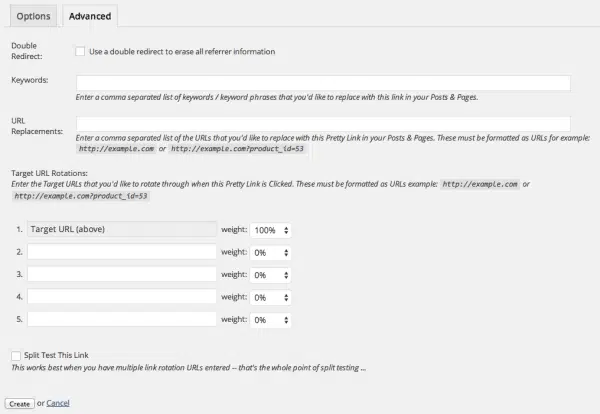Expand the weight dropdown for rotation 5

pos(271,319)
